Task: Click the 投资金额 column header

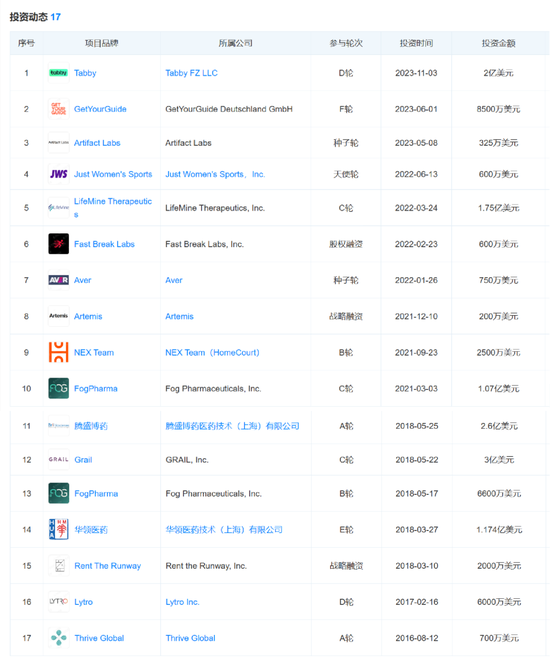Action: tap(499, 43)
